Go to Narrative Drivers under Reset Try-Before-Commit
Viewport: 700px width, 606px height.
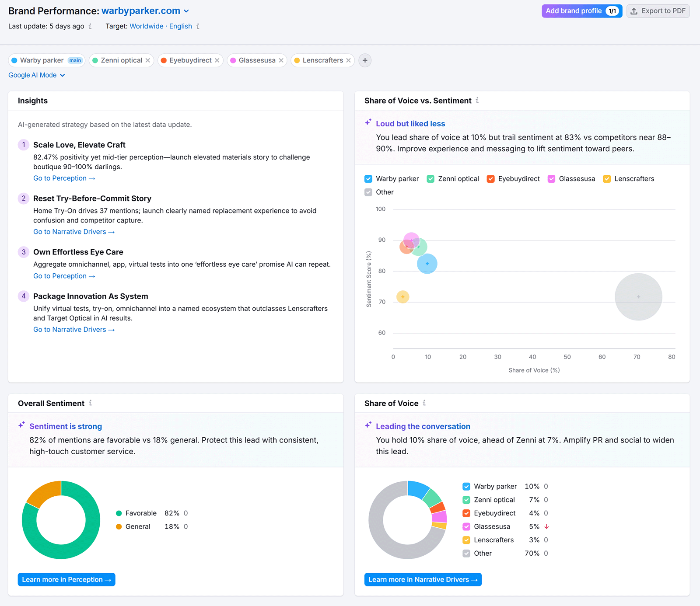74,232
